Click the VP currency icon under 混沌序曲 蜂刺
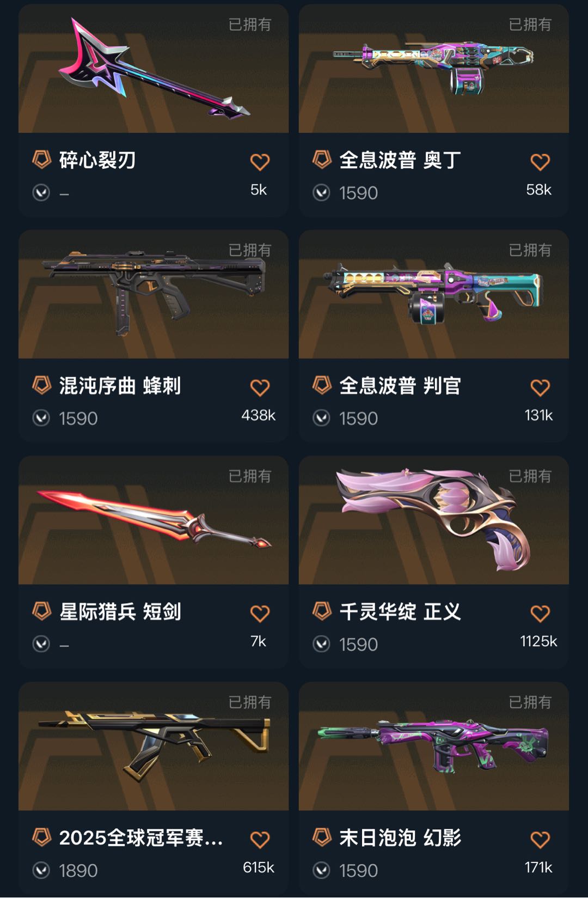The image size is (588, 898). click(x=41, y=418)
